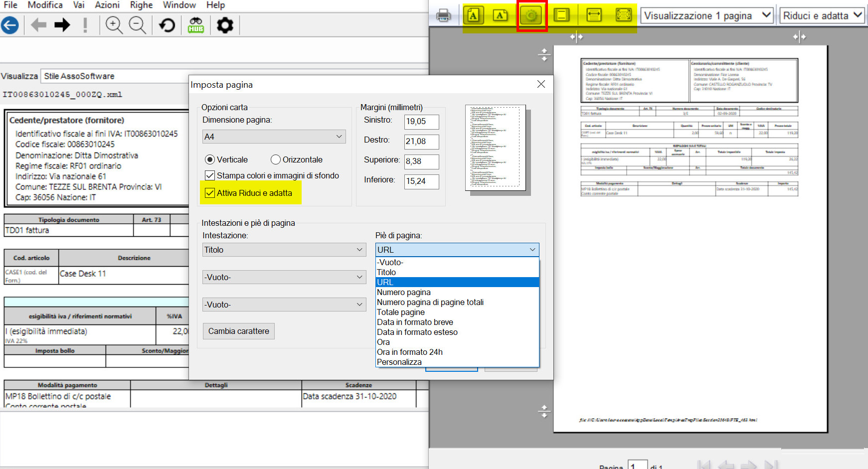Select the Orizzontale orientation radio button
Image resolution: width=868 pixels, height=469 pixels.
276,159
